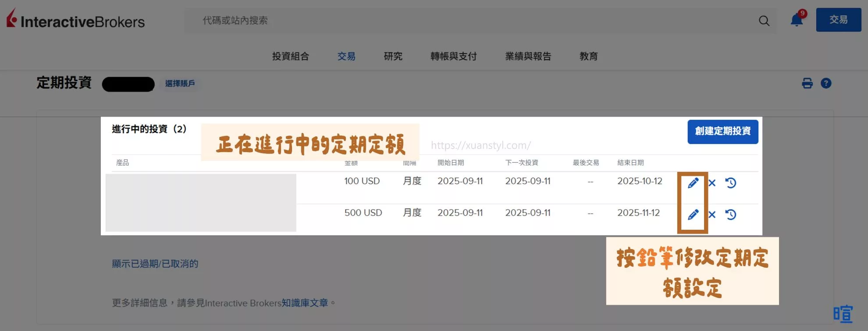Click the 最後交易 column header
This screenshot has height=331, width=868.
tap(586, 163)
